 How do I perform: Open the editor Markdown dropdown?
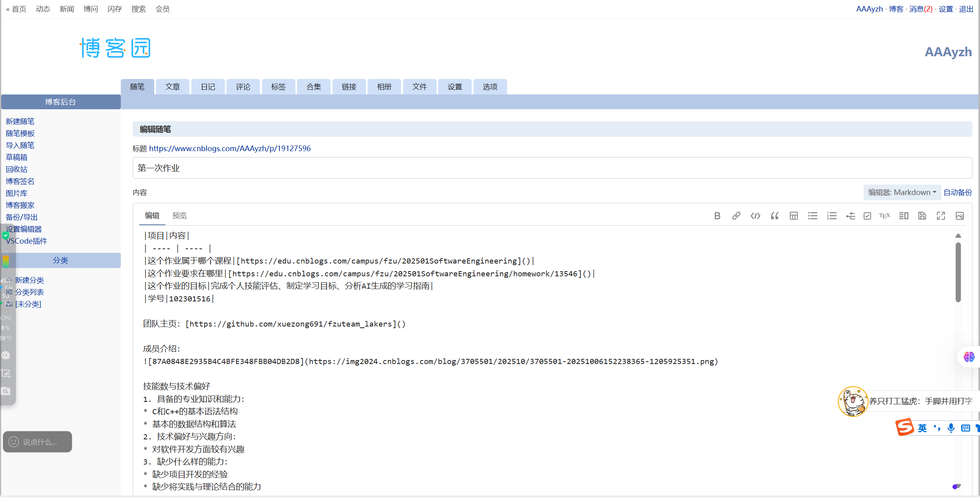click(x=902, y=193)
